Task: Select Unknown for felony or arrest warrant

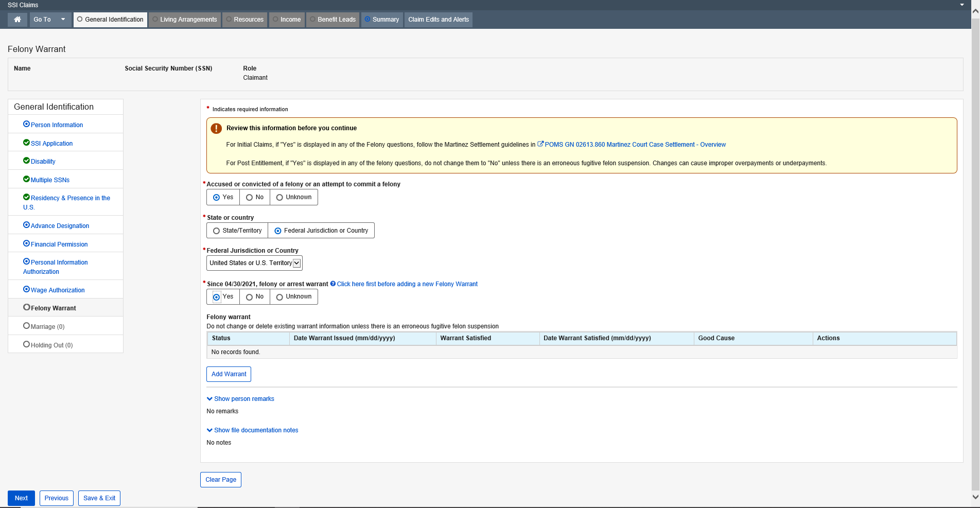Action: 279,297
